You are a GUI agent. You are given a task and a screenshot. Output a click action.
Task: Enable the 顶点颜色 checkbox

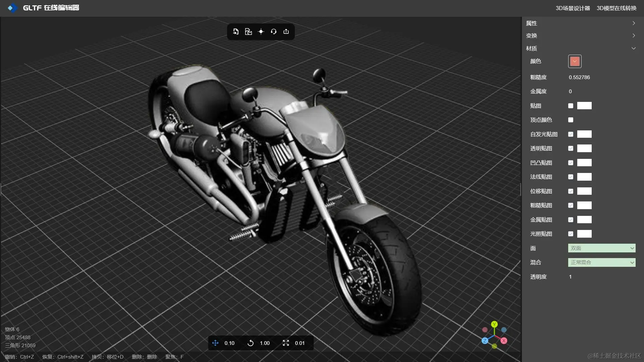[x=571, y=120]
